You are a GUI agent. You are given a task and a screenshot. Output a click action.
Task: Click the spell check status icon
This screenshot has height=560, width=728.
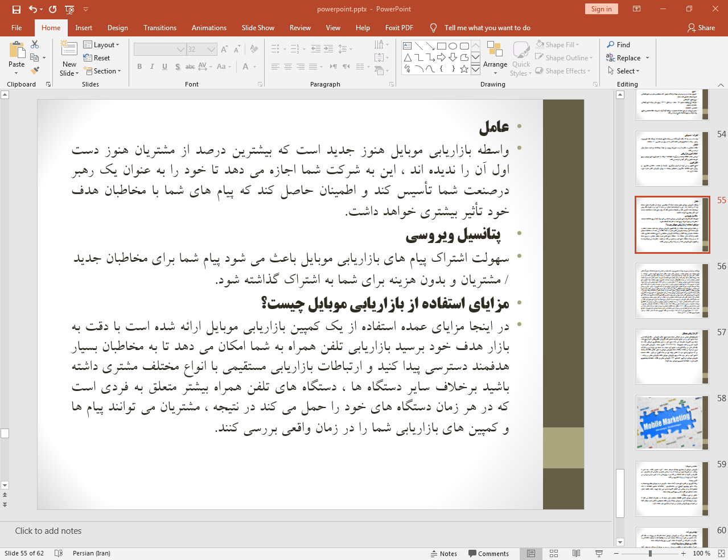pos(59,553)
